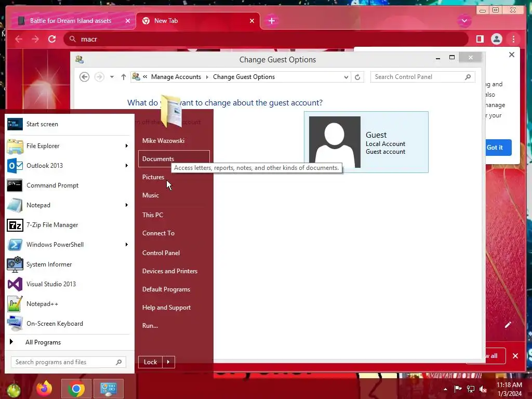
Task: Click the Action Center flag icon
Action: coord(458,389)
